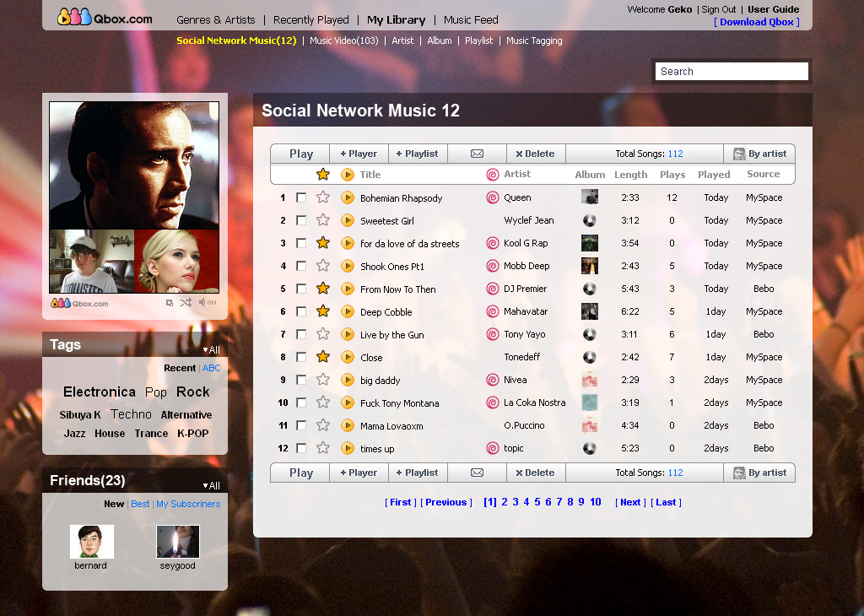864x616 pixels.
Task: Click the swirl icon beside Tony Yayo
Action: click(x=493, y=334)
